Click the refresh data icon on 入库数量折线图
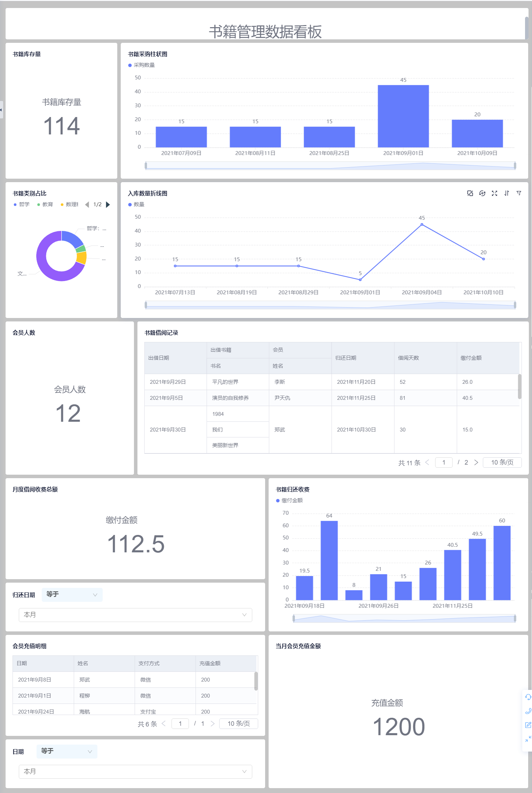Image resolution: width=532 pixels, height=793 pixels. (482, 193)
